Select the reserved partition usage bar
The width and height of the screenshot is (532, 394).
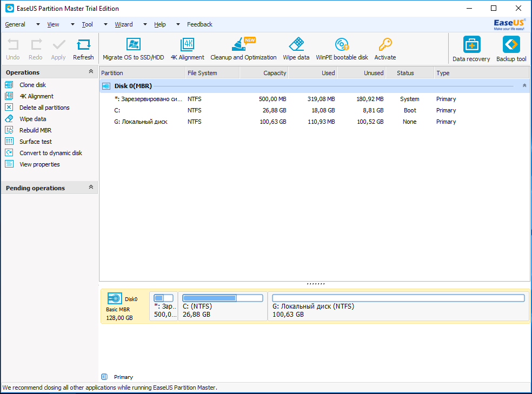tap(163, 298)
